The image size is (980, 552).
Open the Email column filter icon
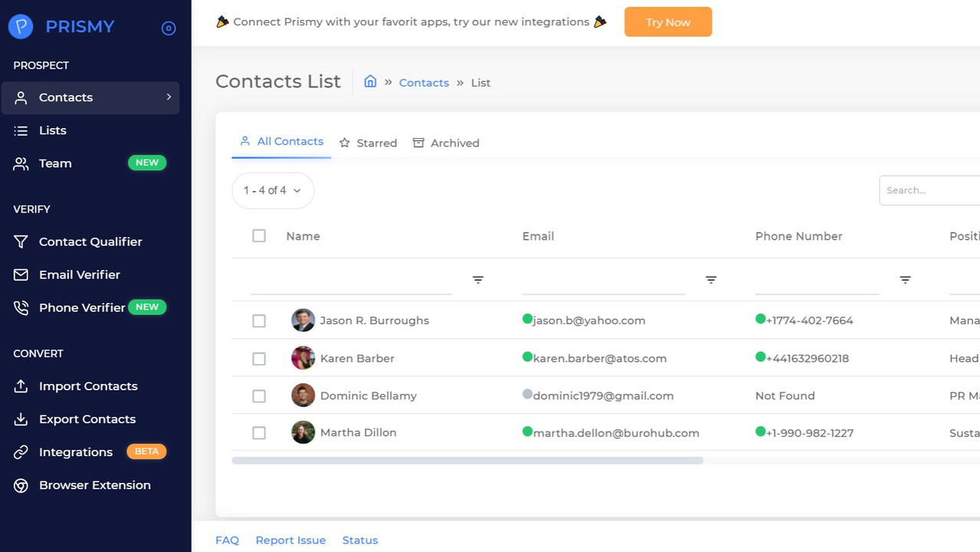coord(711,280)
